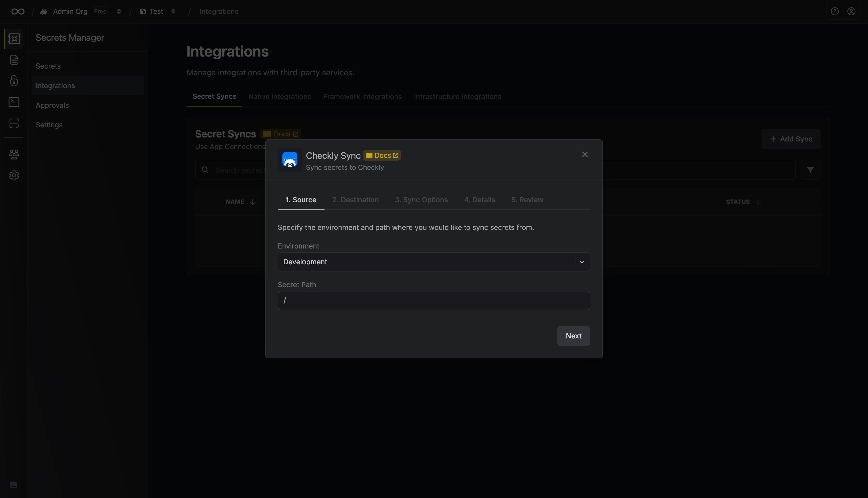The height and width of the screenshot is (498, 868).
Task: Open the Environment dropdown chevron
Action: (582, 262)
